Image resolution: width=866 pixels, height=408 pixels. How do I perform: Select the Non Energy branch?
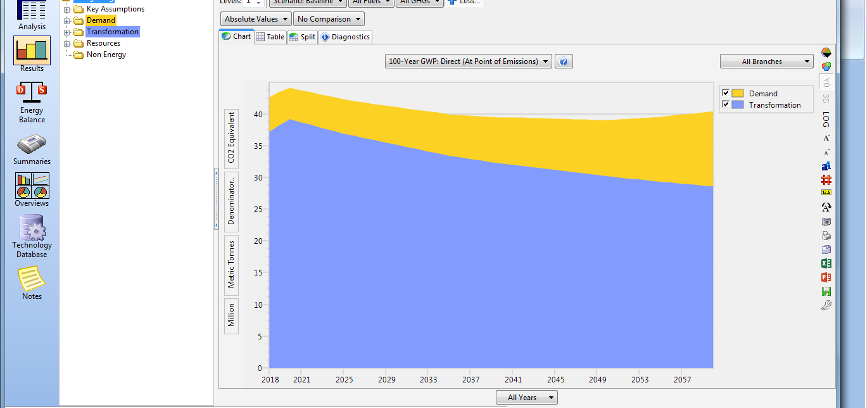[x=106, y=55]
